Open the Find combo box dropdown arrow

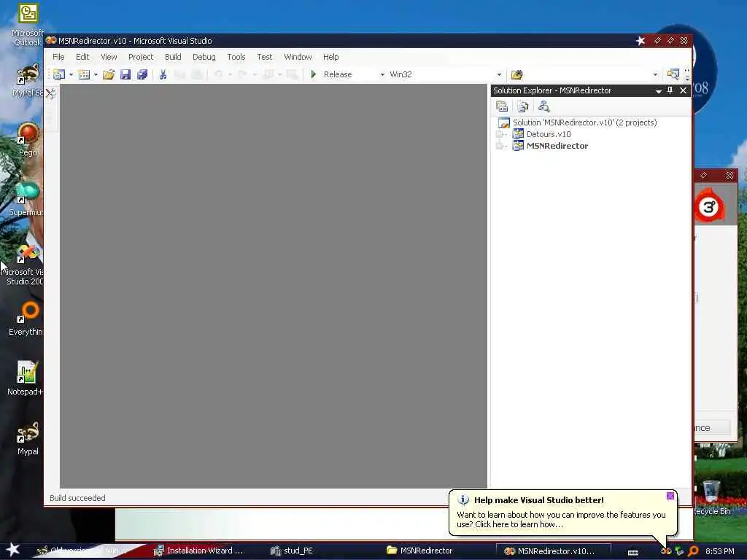655,75
